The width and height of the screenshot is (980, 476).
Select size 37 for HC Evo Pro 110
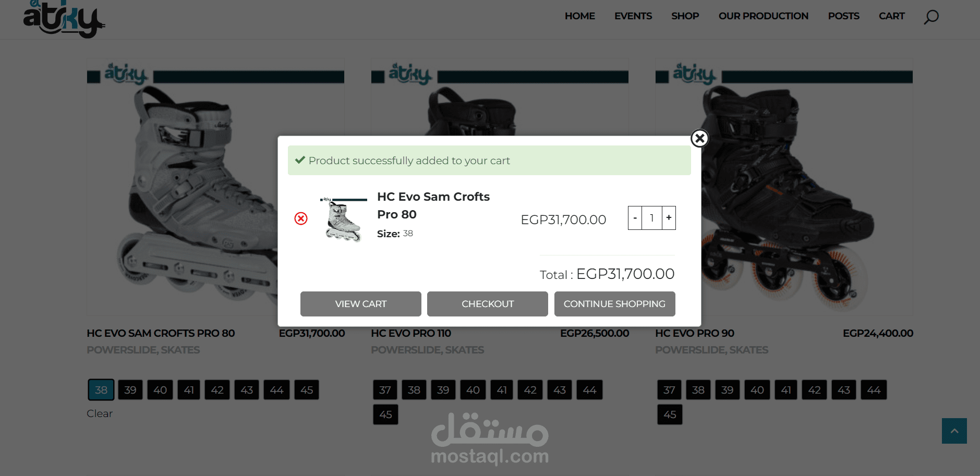coord(385,390)
